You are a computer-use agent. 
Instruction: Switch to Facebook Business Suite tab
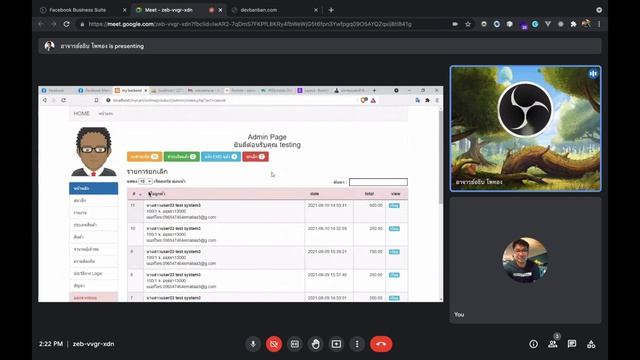pyautogui.click(x=78, y=10)
